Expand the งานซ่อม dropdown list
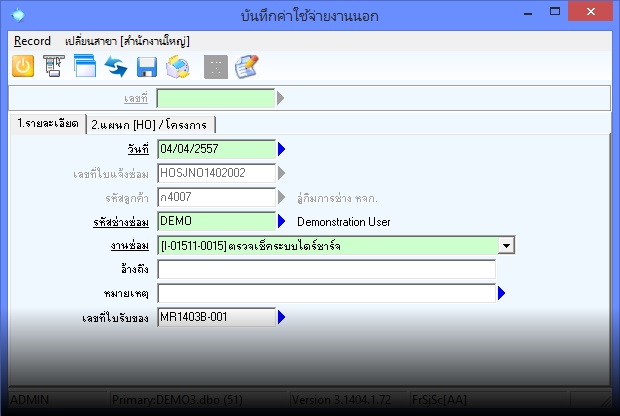 click(x=507, y=245)
